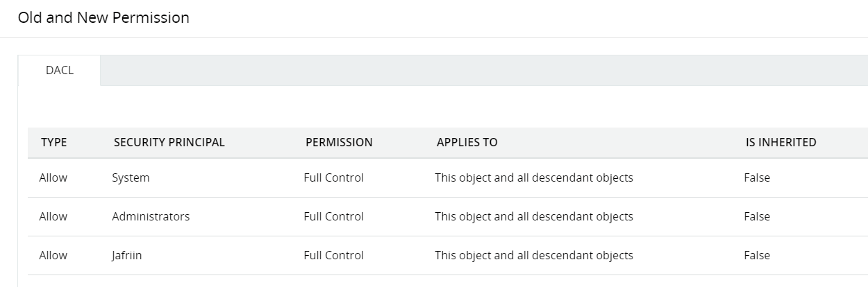Image resolution: width=868 pixels, height=287 pixels.
Task: Click the SECURITY PRINCIPAL column header
Action: tap(169, 142)
